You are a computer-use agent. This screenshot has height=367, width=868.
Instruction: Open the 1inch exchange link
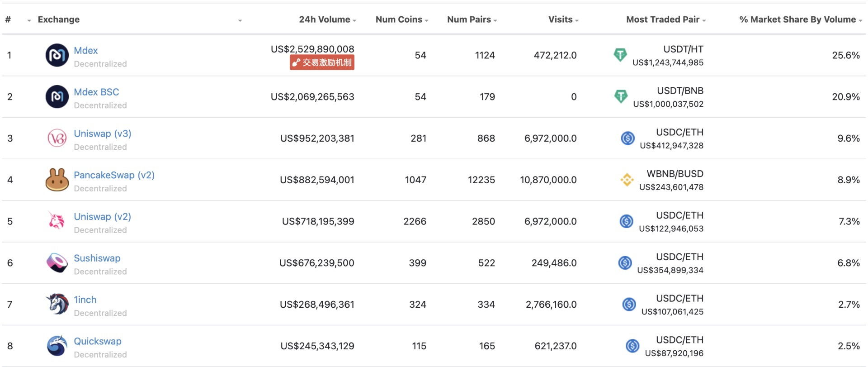tap(85, 300)
